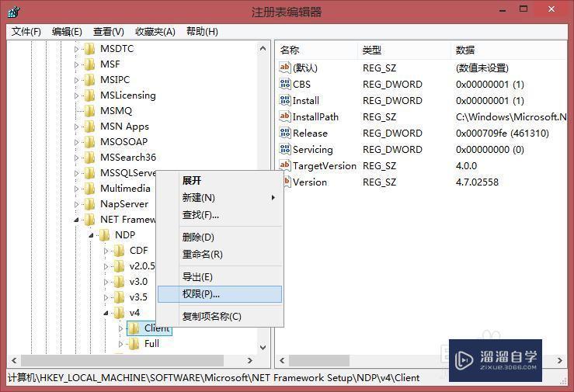Click values pane horizontal scrollbar thumb
The image size is (574, 392).
pos(319,360)
